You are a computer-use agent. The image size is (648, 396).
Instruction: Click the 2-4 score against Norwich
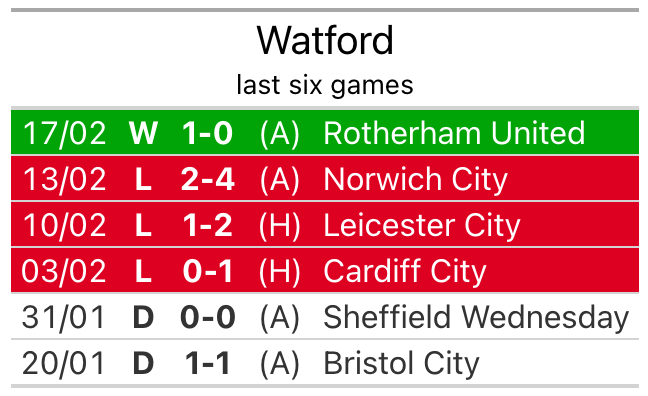(x=207, y=179)
